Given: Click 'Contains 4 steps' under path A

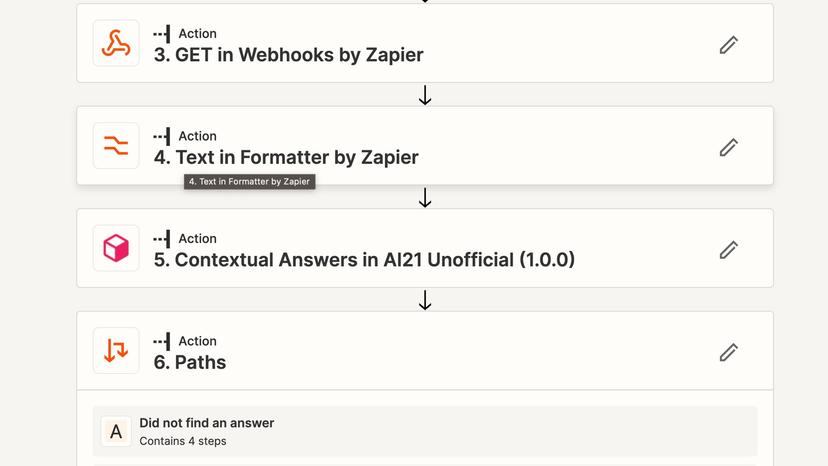Looking at the screenshot, I should (183, 441).
